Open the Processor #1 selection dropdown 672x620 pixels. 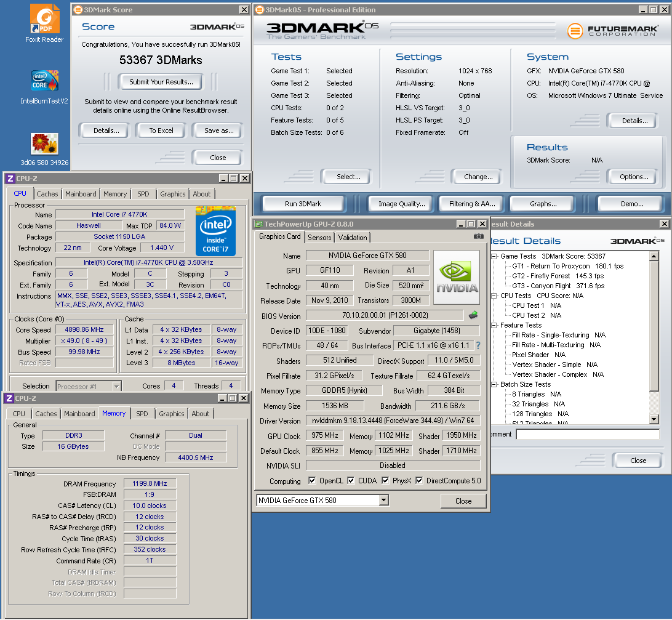click(116, 386)
